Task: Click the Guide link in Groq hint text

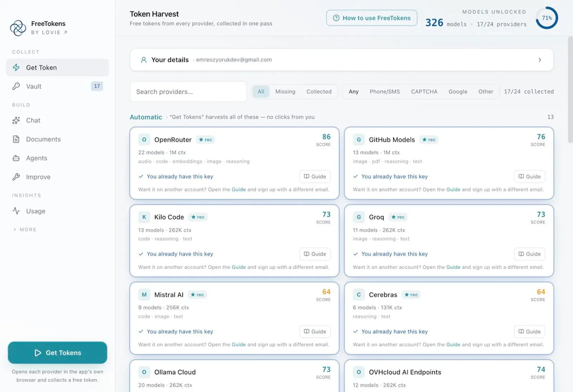Action: pos(453,267)
